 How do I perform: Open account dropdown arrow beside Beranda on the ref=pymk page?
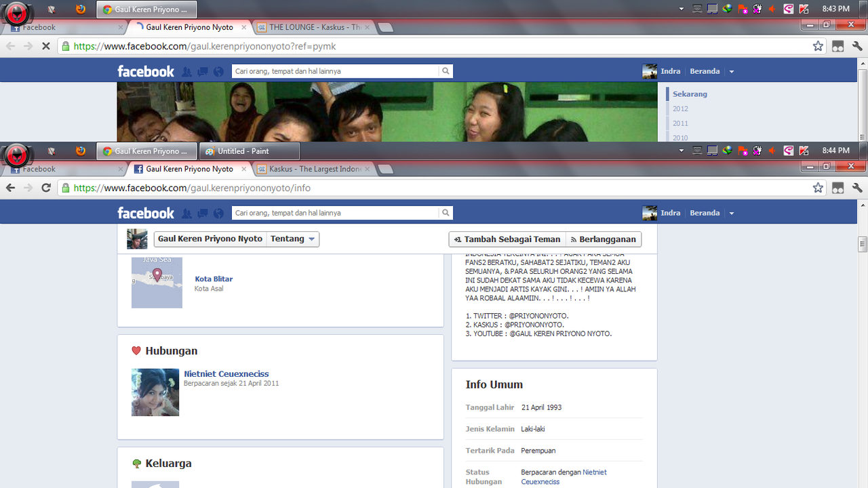point(731,72)
